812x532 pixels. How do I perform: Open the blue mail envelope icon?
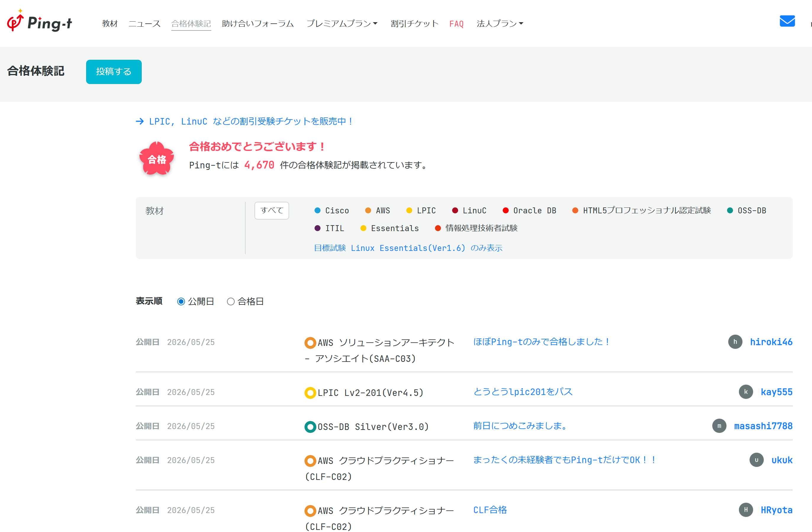787,21
